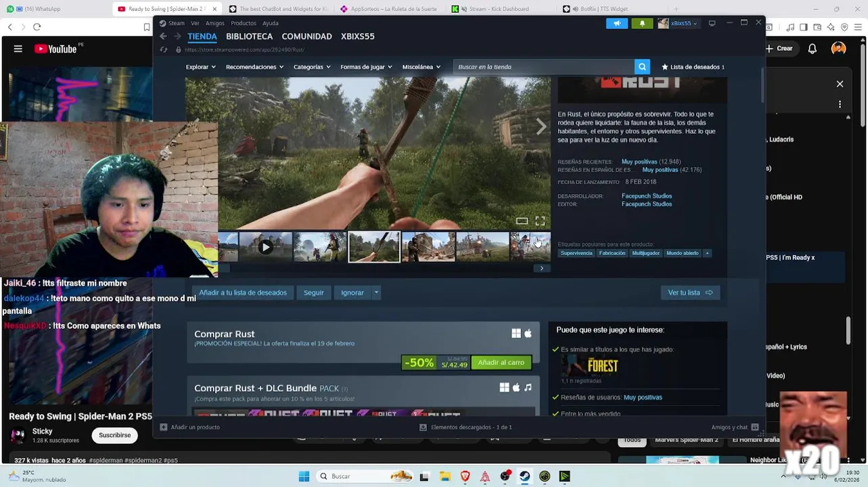Expand the Explorar store menu
The width and height of the screenshot is (868, 487).
200,67
